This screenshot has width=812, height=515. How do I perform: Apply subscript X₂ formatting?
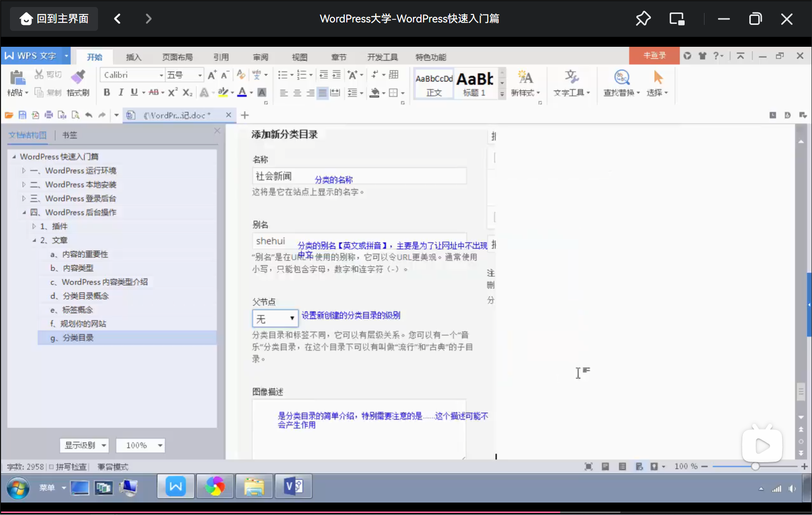click(187, 93)
